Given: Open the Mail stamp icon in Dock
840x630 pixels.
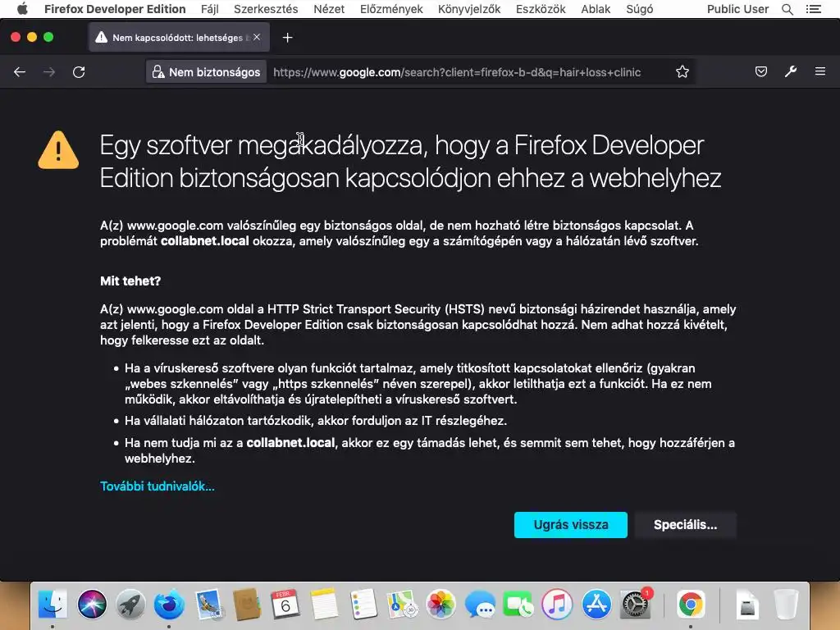Looking at the screenshot, I should (x=208, y=605).
